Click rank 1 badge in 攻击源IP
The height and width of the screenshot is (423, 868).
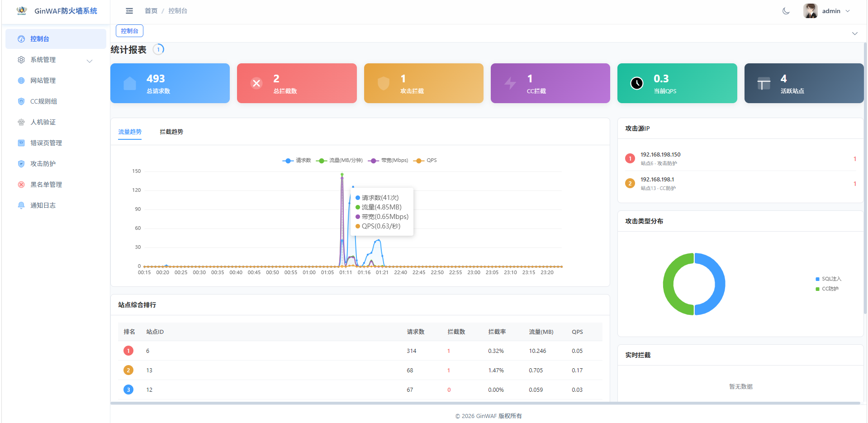coord(630,158)
